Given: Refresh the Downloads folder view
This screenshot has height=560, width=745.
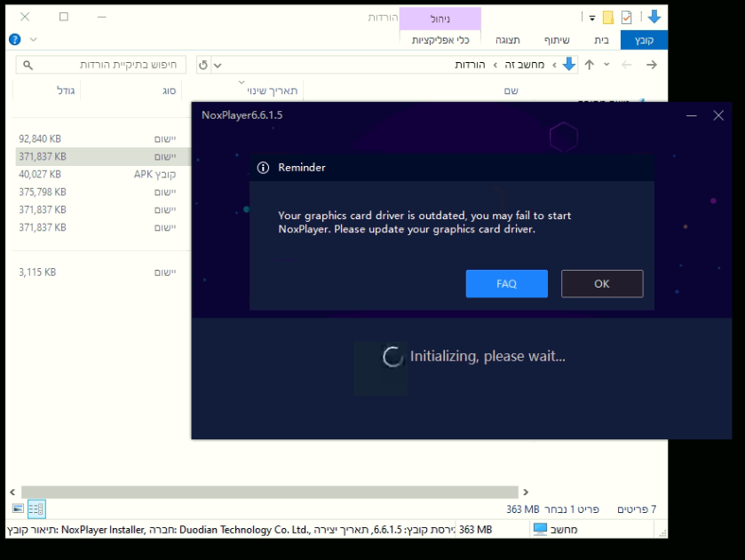Looking at the screenshot, I should tap(203, 65).
